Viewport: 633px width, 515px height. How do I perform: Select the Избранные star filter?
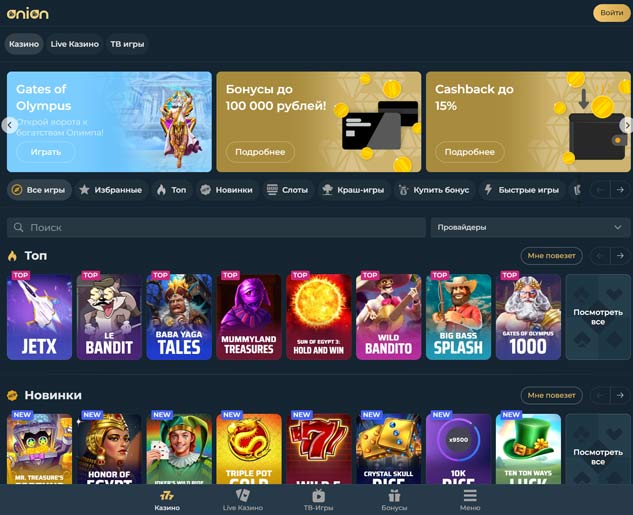pos(111,190)
